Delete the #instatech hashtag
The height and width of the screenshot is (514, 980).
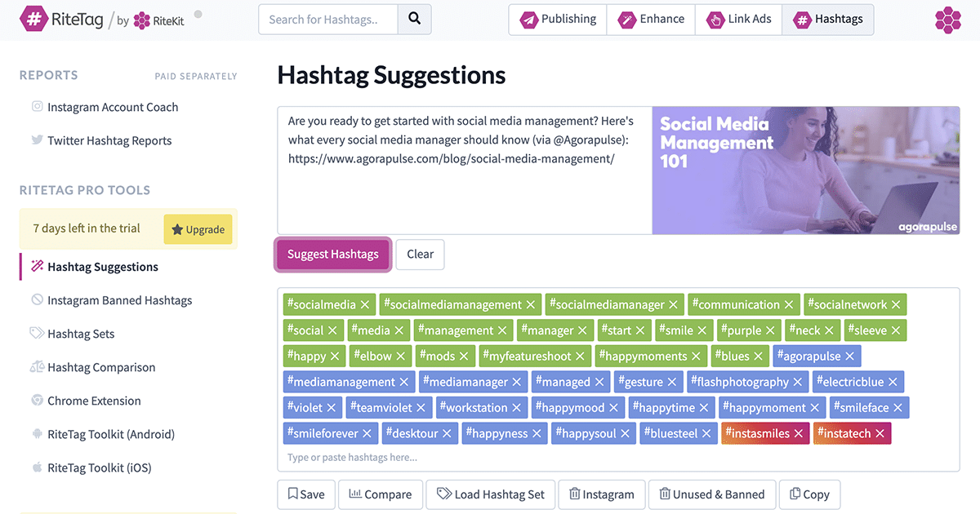coord(880,434)
